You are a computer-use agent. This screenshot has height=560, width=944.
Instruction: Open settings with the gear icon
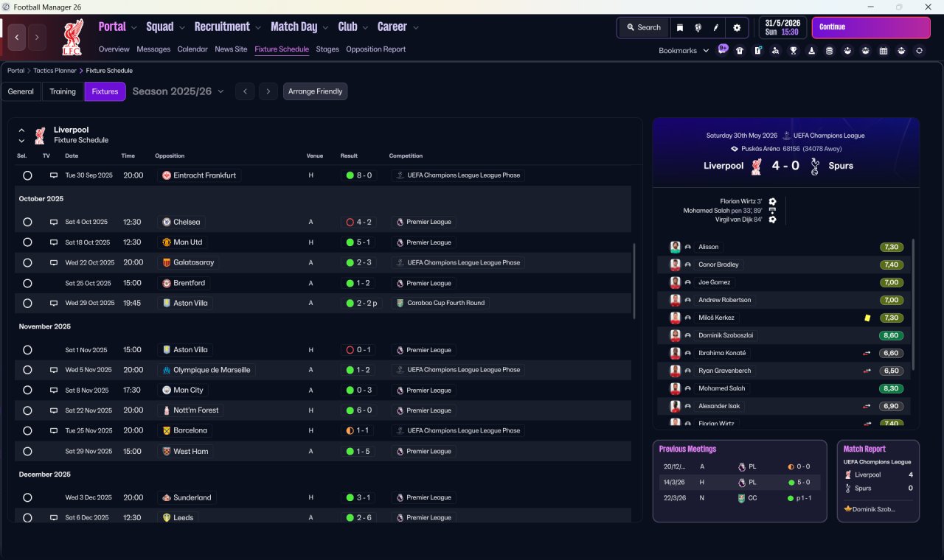tap(736, 28)
